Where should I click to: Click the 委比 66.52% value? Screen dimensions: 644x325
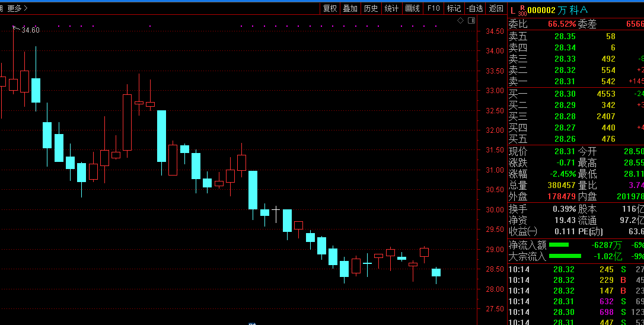coord(562,24)
